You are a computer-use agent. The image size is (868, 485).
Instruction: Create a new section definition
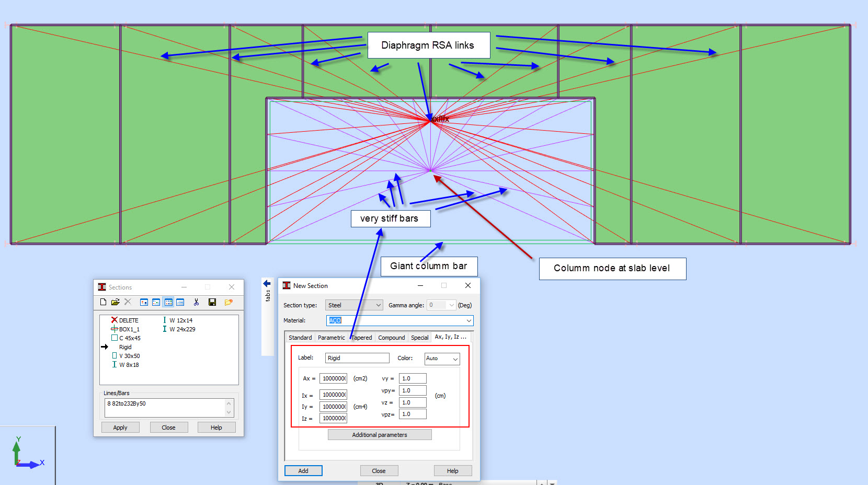(x=103, y=302)
